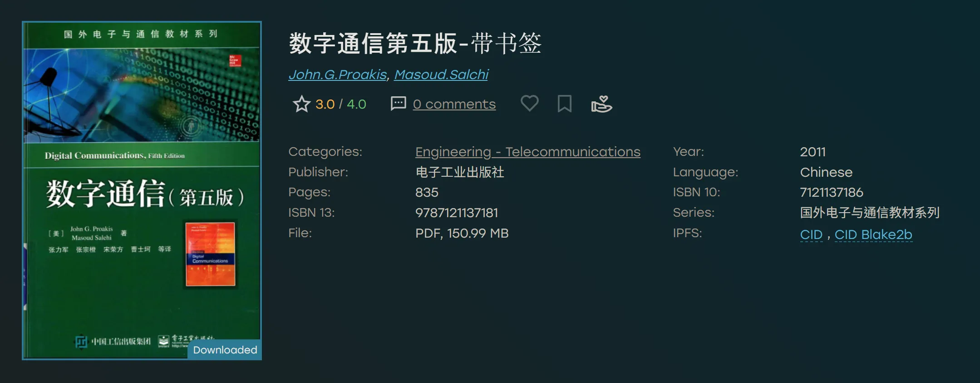980x383 pixels.
Task: Open author page for Masoud.Salchi
Action: click(x=441, y=74)
